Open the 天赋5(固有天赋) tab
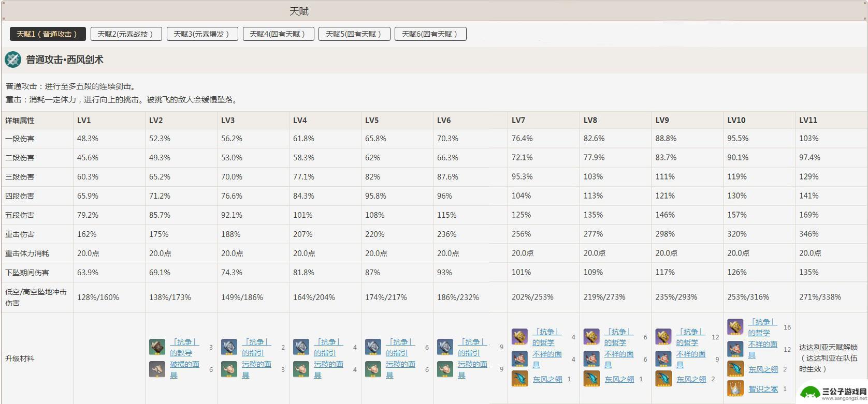Screen dimensions: 868x404 click(354, 34)
